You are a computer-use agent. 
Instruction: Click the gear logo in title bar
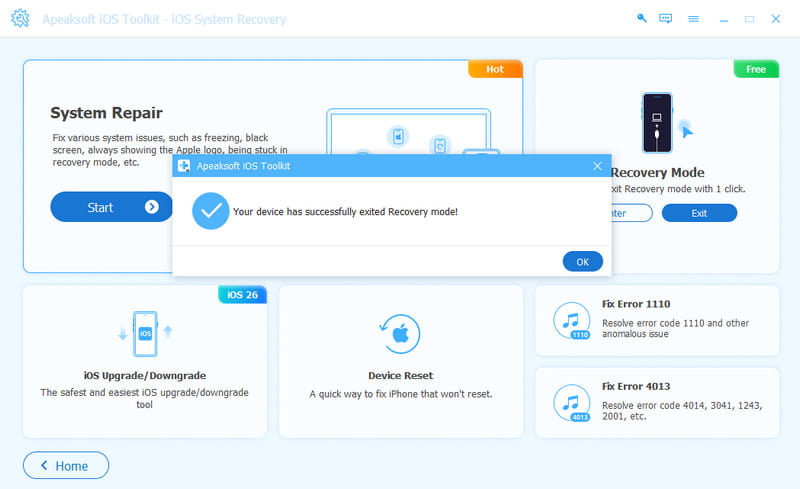click(x=20, y=18)
